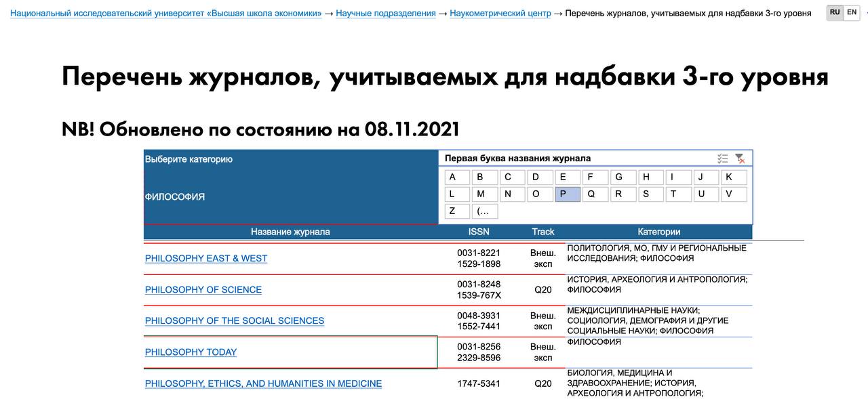Filter journals by letter D
This screenshot has width=868, height=399.
coord(540,177)
